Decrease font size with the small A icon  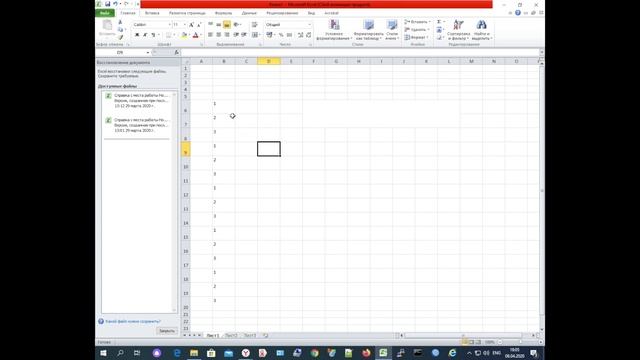199,25
